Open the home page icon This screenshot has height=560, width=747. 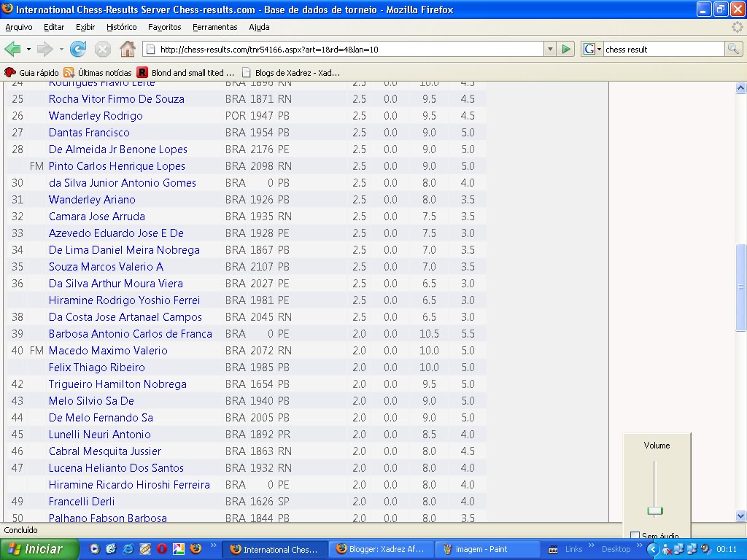[x=127, y=49]
